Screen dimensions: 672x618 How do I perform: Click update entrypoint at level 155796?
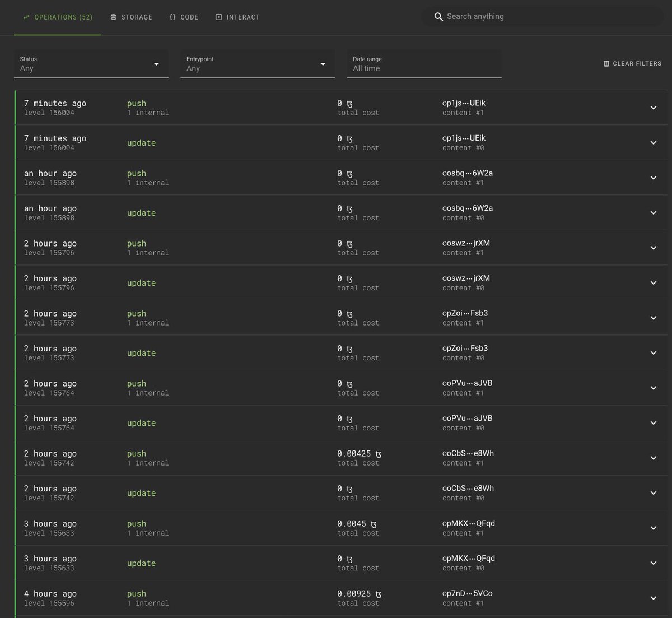click(141, 283)
